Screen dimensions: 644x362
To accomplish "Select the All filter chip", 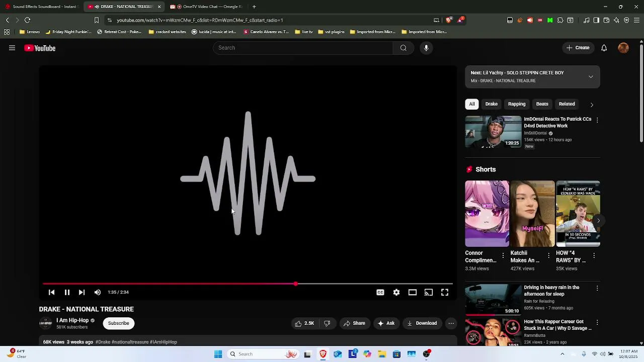I will (x=472, y=104).
